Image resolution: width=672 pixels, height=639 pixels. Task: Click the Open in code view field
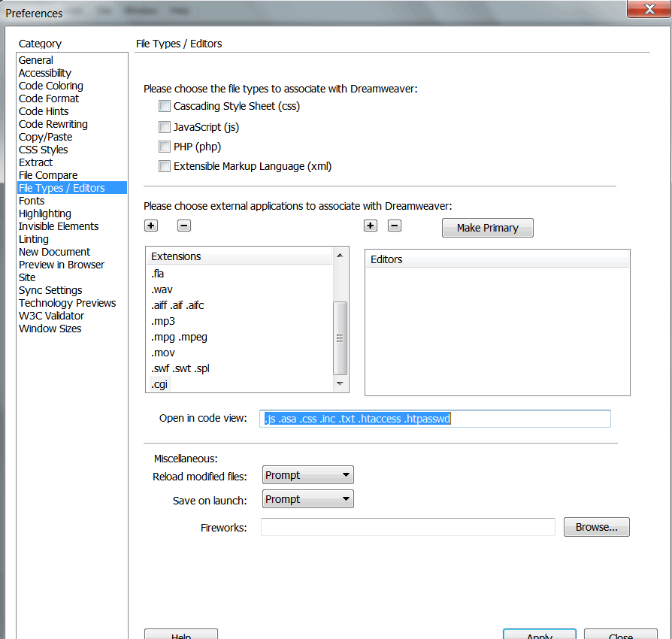pos(435,418)
